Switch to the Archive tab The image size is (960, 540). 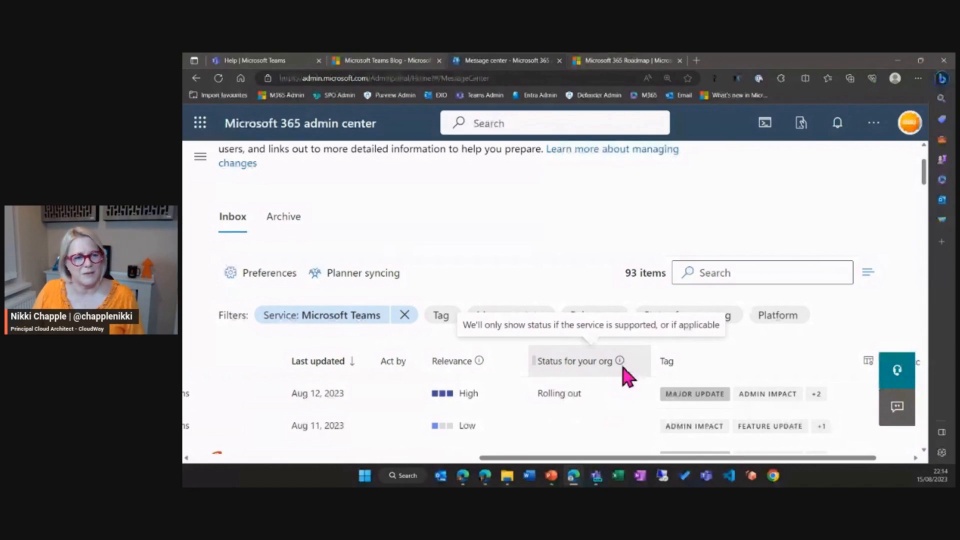[283, 216]
